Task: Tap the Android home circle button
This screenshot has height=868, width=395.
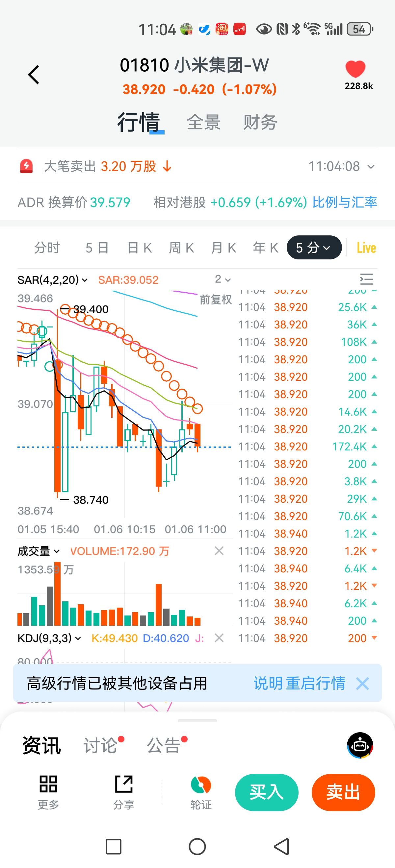Action: (197, 846)
